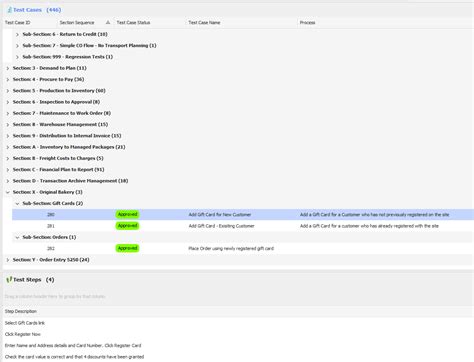Expand Section D - Transaction Archive Management
Image resolution: width=474 pixels, height=362 pixels.
point(8,181)
